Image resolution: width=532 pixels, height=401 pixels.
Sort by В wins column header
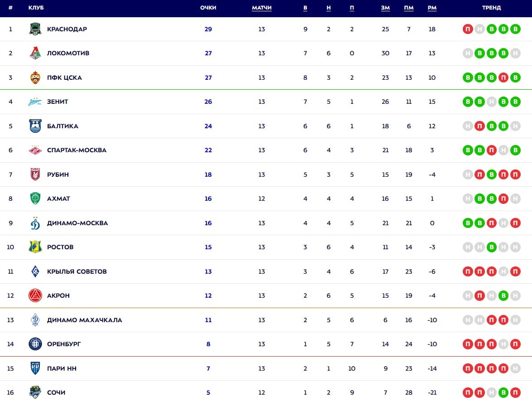(305, 8)
